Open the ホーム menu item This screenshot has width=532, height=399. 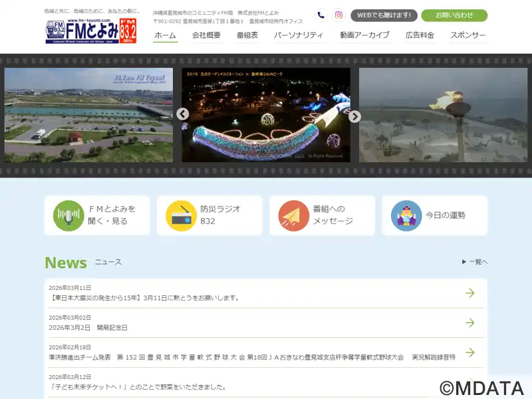[x=165, y=35]
